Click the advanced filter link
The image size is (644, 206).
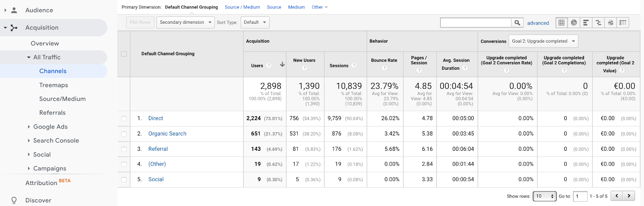pyautogui.click(x=538, y=23)
